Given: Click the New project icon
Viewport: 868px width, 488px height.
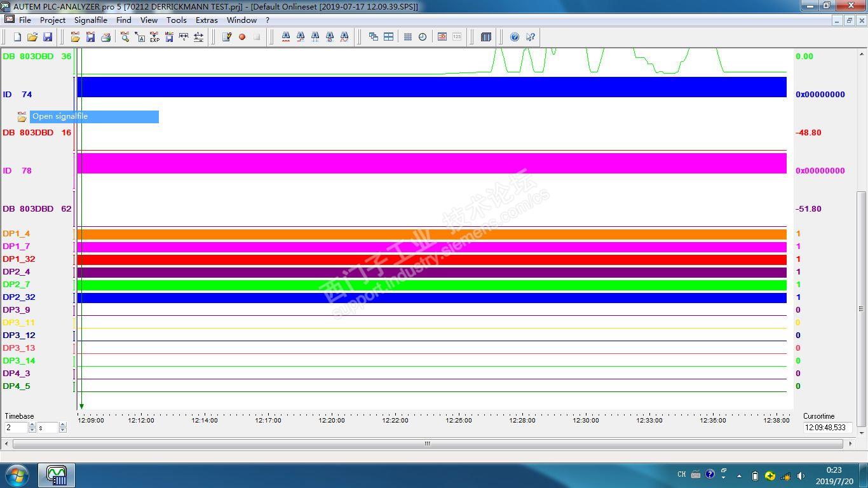Looking at the screenshot, I should point(17,37).
